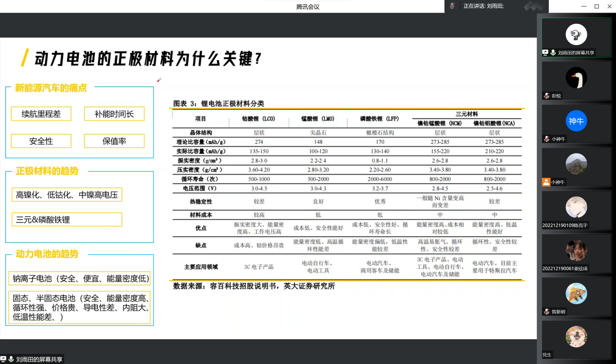Click the muted mic icon on the blue 神牛 tile
616x364 pixels.
(x=546, y=139)
